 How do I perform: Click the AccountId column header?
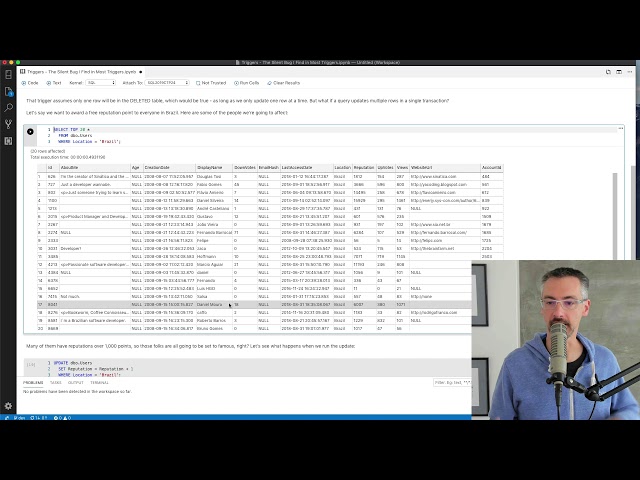491,168
